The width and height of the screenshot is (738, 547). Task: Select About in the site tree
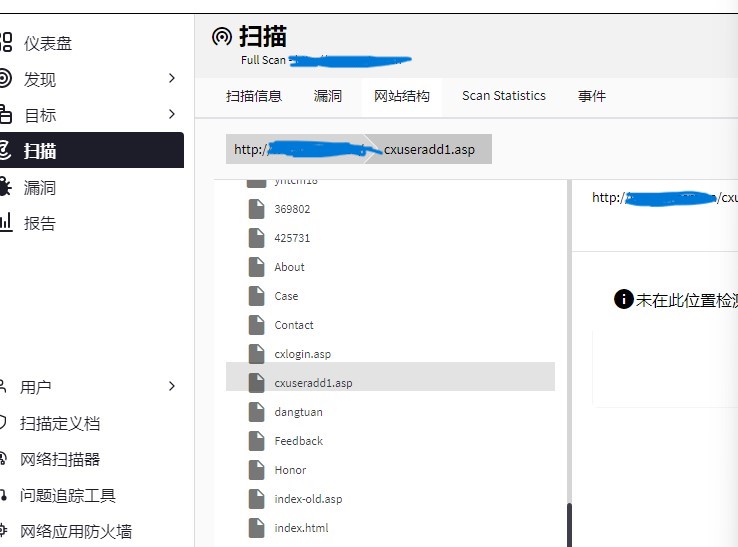289,267
